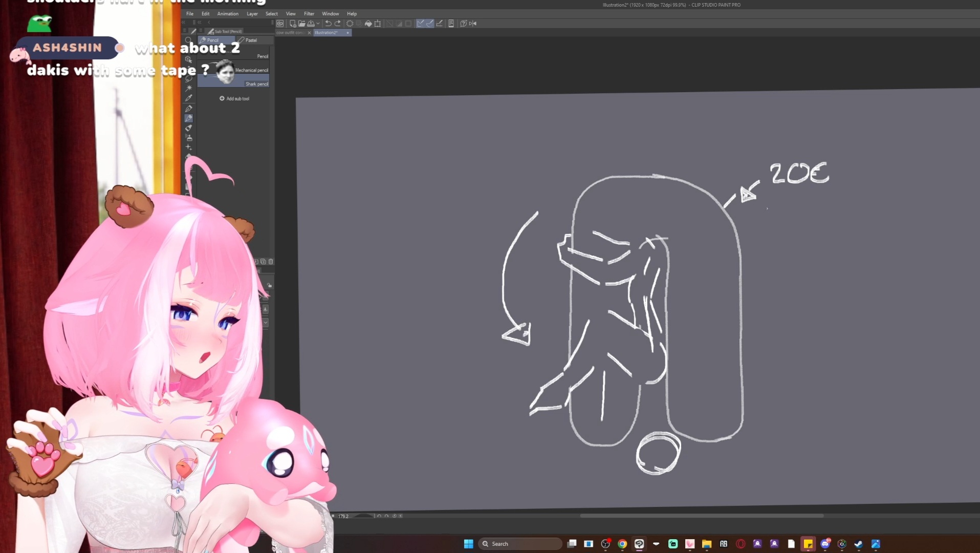Open the Filter menu

(309, 14)
